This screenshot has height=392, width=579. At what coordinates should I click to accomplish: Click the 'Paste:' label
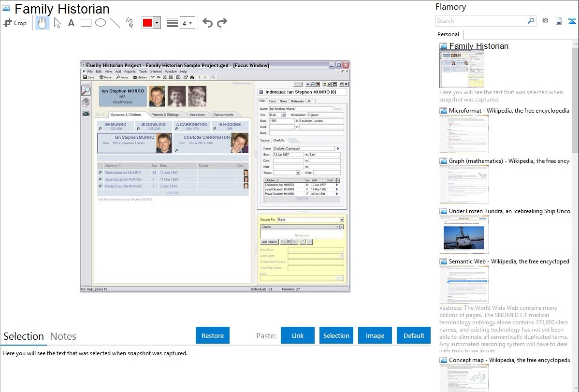(266, 336)
